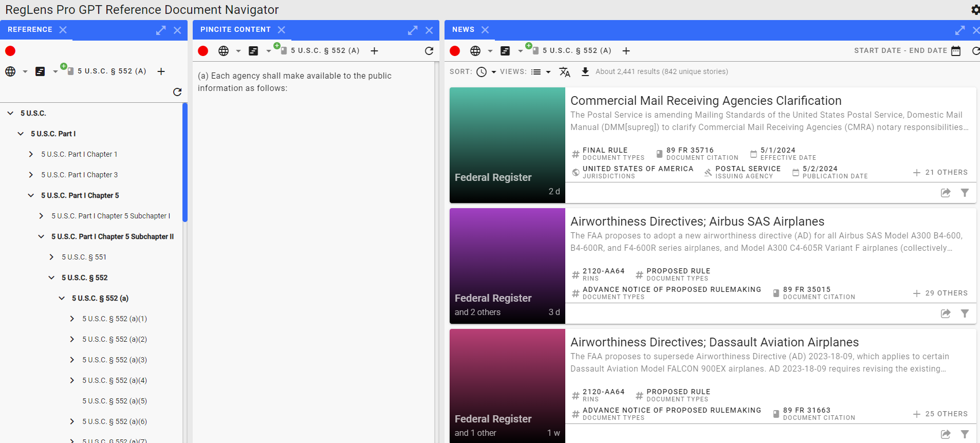Open the Sort clock dropdown
This screenshot has width=980, height=443.
point(486,72)
